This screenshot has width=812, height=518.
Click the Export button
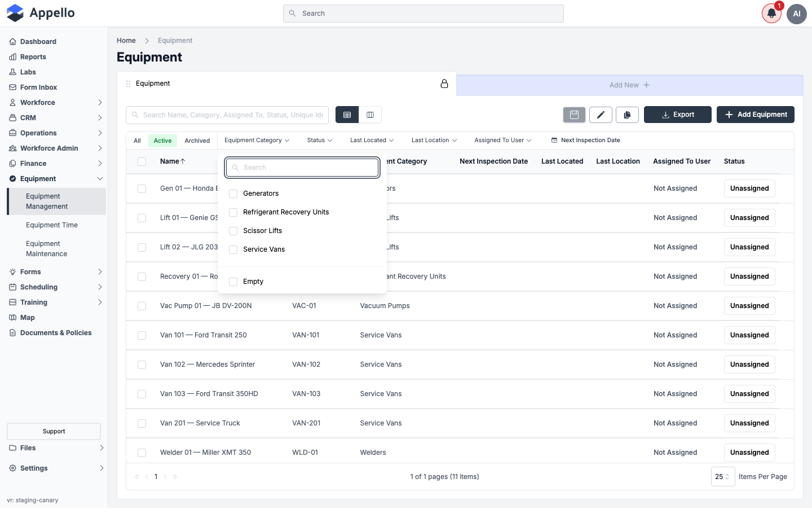pyautogui.click(x=678, y=115)
